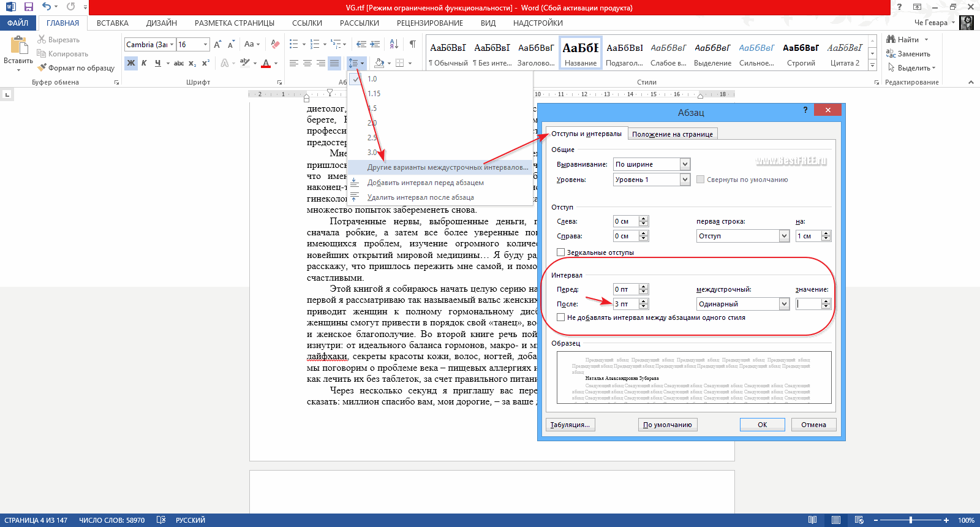
Task: Open font color picker red A
Action: (265, 63)
